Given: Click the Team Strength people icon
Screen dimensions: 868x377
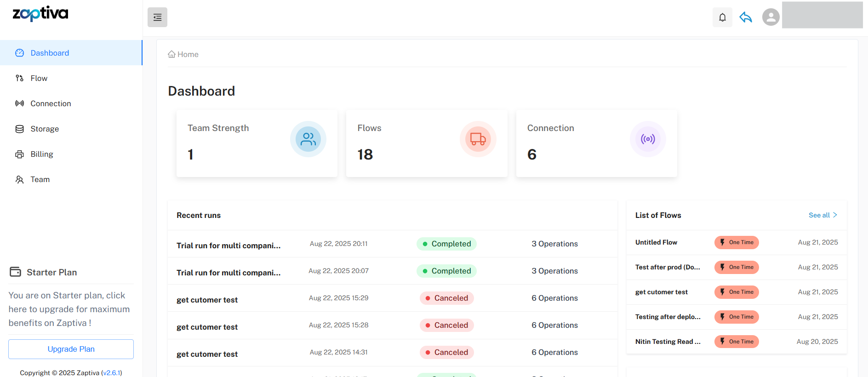Looking at the screenshot, I should point(308,139).
